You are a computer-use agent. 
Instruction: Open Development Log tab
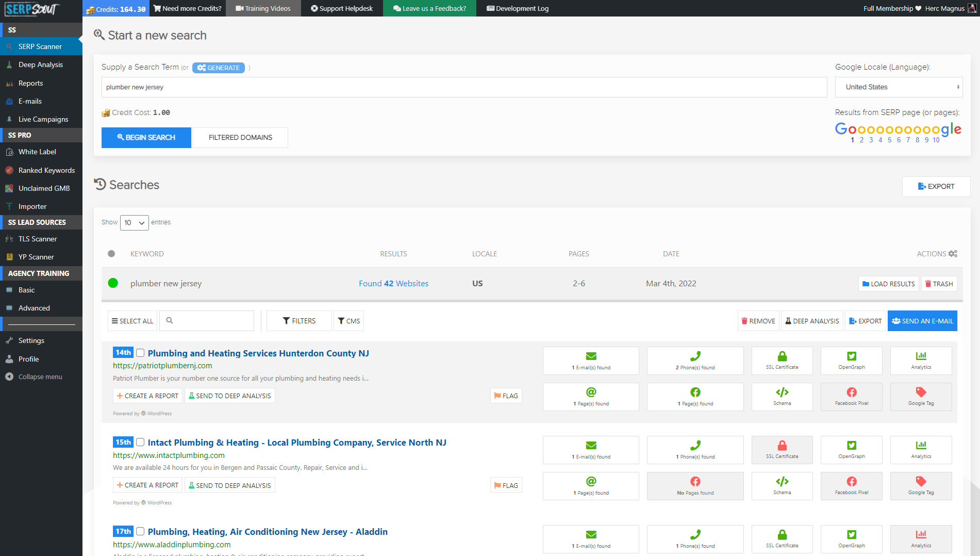[518, 8]
